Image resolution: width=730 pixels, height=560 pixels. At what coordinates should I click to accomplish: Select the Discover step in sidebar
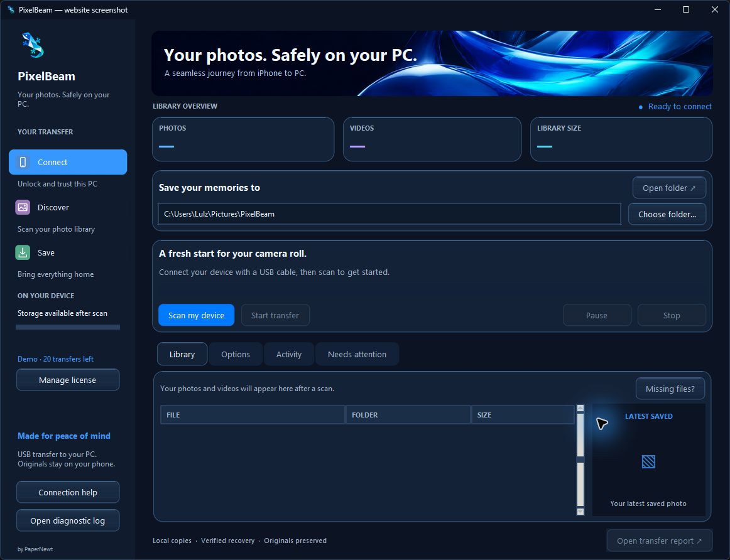[68, 207]
